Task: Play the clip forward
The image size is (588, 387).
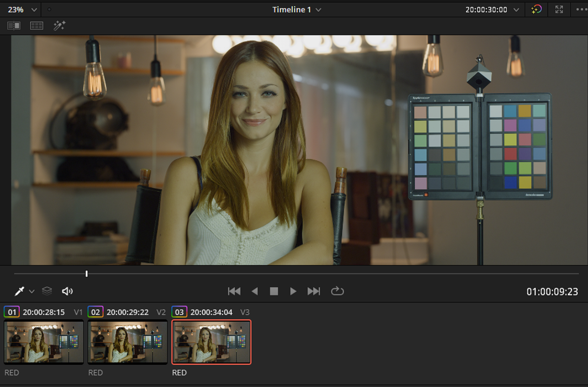Action: 293,291
